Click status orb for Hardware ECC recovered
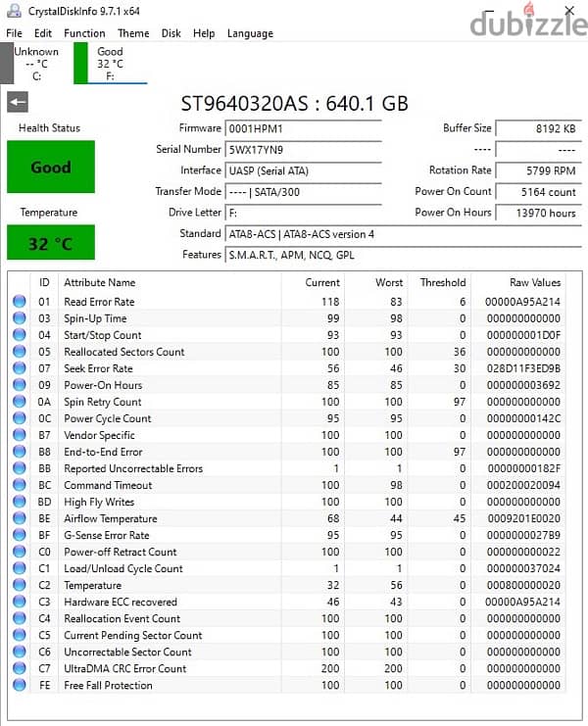 coord(20,602)
